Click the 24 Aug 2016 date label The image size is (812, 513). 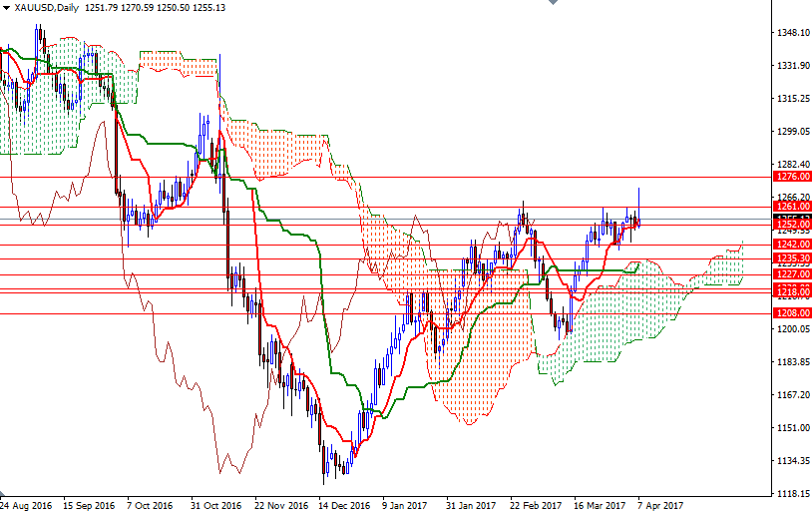tap(27, 505)
